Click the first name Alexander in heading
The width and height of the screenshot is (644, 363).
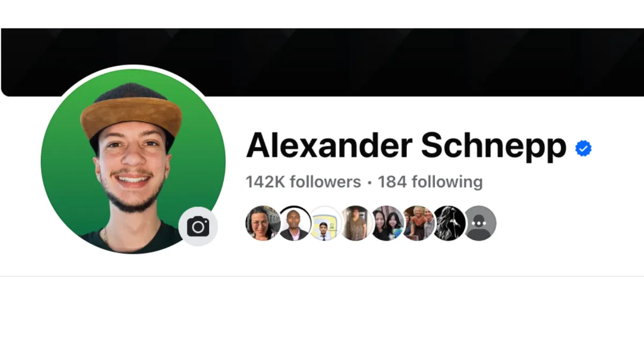(329, 146)
